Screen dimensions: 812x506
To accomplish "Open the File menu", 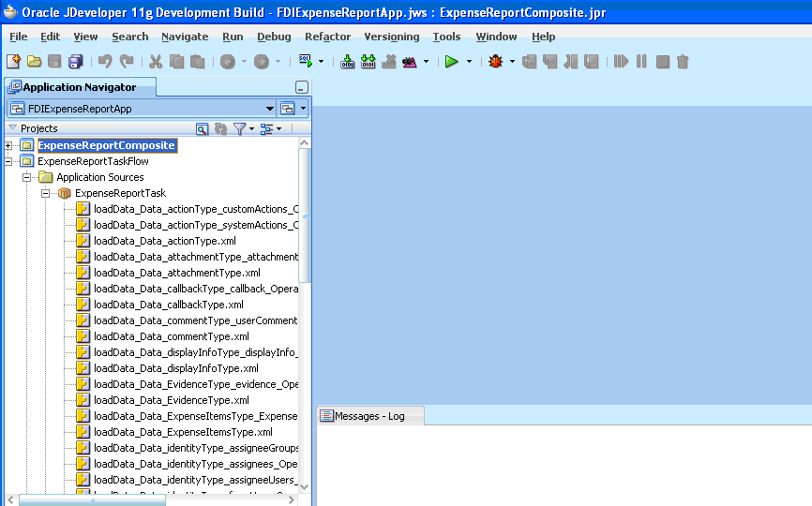I will pyautogui.click(x=18, y=37).
